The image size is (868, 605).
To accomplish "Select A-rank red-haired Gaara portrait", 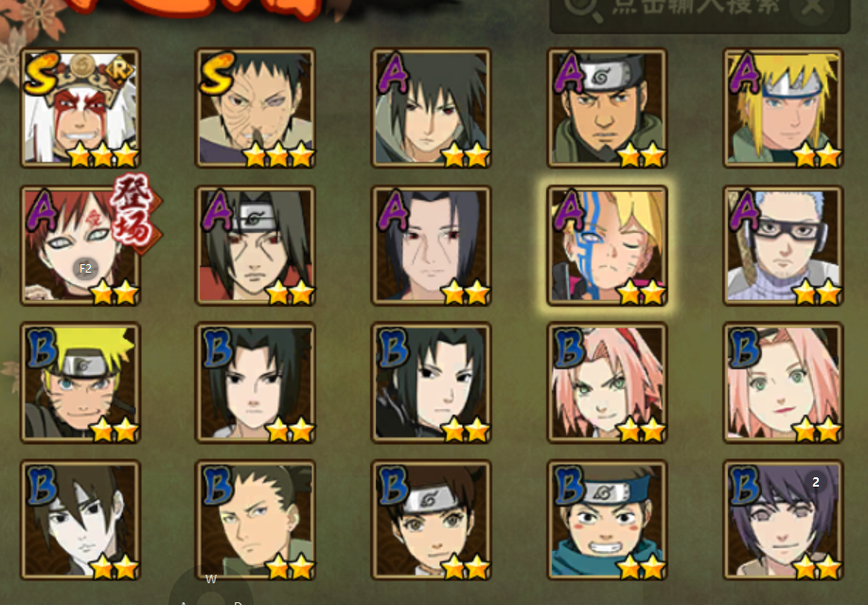I will [x=80, y=245].
